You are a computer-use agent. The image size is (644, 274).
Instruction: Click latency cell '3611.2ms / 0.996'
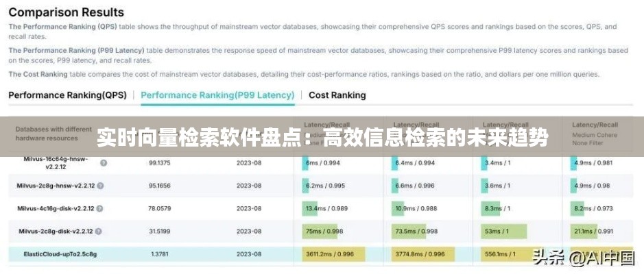pos(330,254)
